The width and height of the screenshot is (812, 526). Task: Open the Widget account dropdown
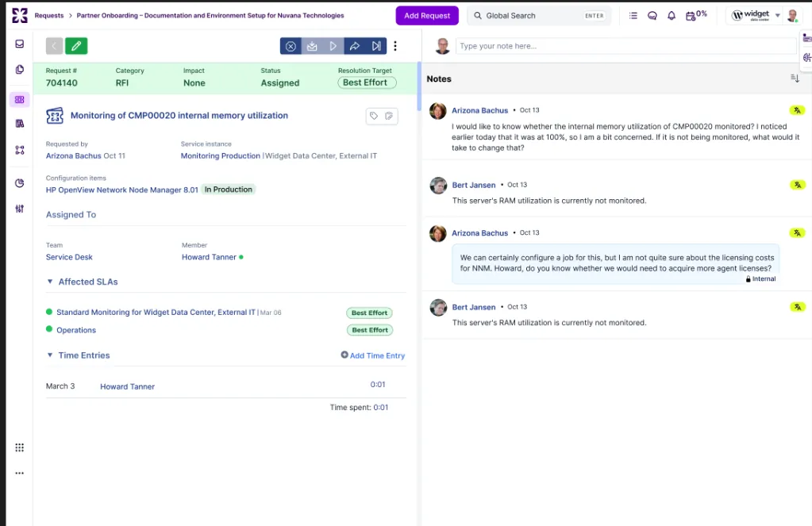pyautogui.click(x=756, y=16)
